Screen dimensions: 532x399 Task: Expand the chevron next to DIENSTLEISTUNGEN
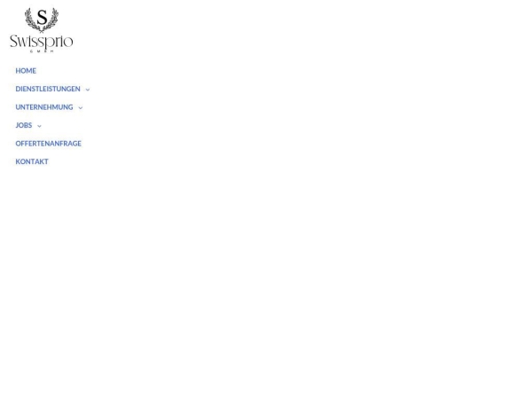click(88, 90)
